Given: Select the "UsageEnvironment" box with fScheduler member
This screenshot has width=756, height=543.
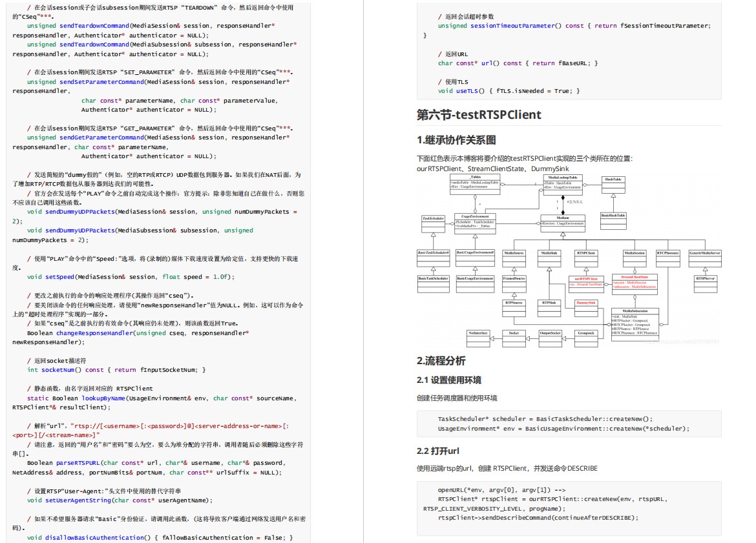Looking at the screenshot, I should pyautogui.click(x=475, y=224).
